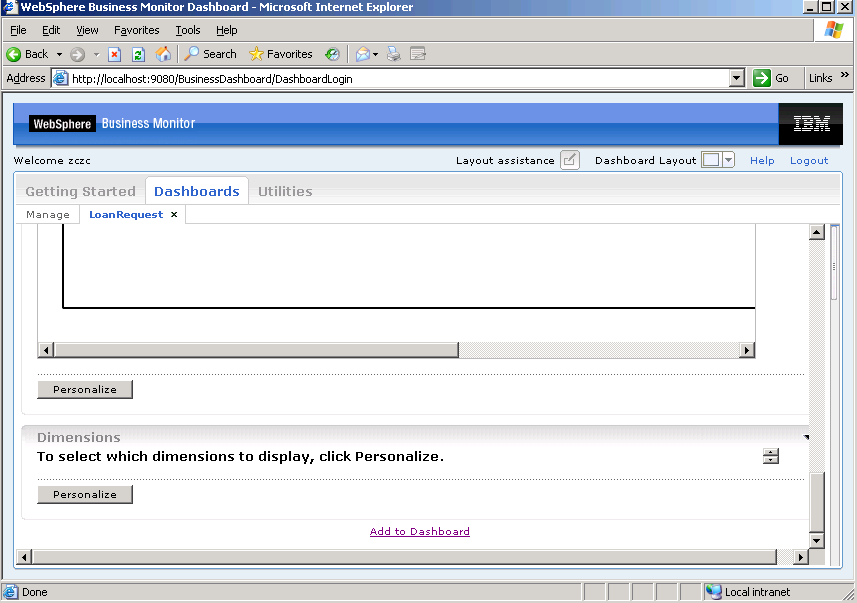Select the LoanRequest dashboard tab
Screen dimensions: 857x603
(126, 214)
